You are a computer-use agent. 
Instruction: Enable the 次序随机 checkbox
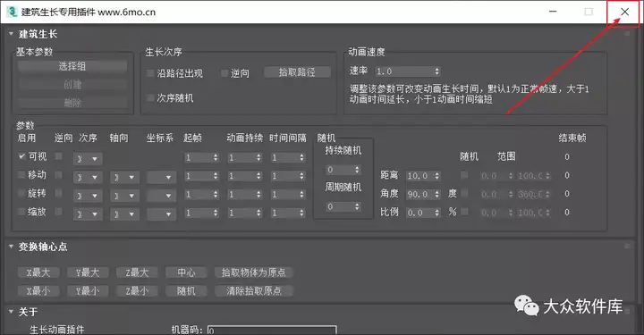pyautogui.click(x=150, y=98)
